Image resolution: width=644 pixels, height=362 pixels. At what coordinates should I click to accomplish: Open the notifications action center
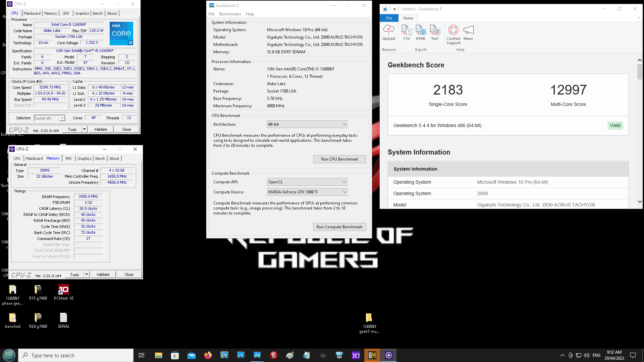click(x=633, y=355)
